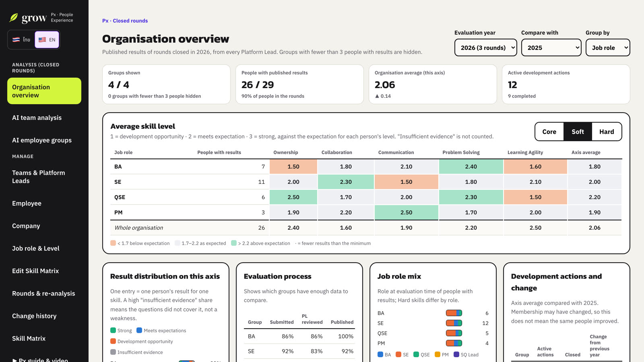
Task: Follow the Px · Closed rounds breadcrumb link
Action: coord(125,21)
